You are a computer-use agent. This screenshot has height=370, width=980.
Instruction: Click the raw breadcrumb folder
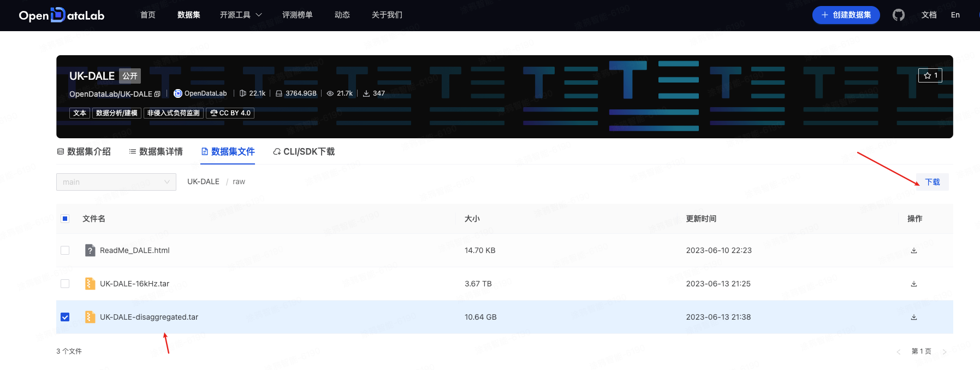pyautogui.click(x=239, y=181)
